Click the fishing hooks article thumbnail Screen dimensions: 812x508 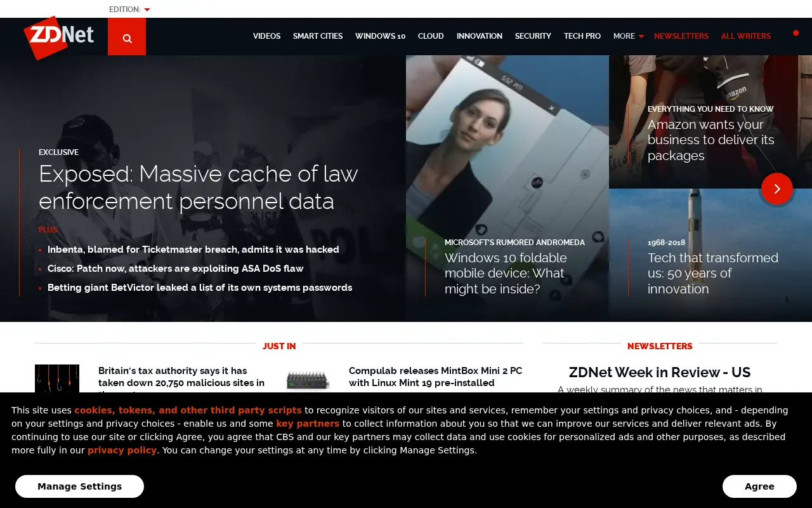pos(57,378)
